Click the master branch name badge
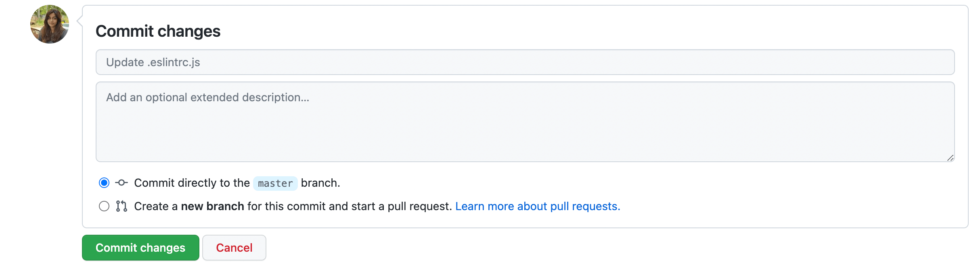 point(275,184)
